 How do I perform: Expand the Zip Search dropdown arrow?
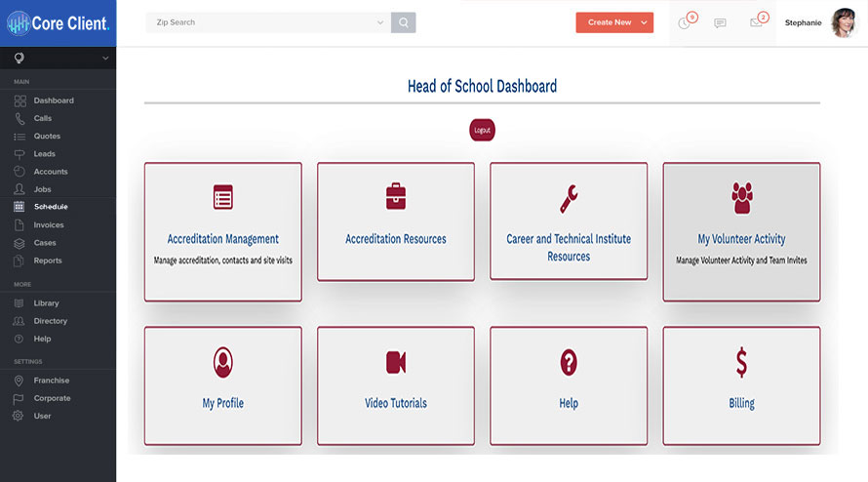tap(380, 22)
